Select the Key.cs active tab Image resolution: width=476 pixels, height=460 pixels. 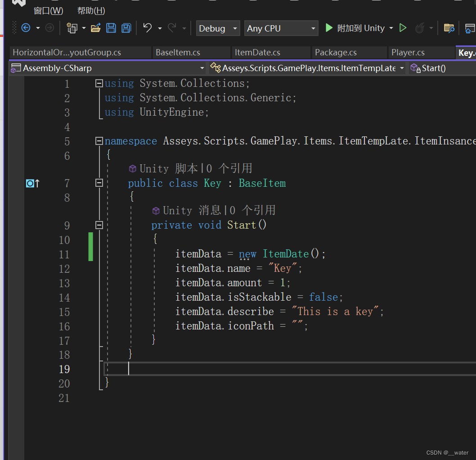pyautogui.click(x=466, y=53)
